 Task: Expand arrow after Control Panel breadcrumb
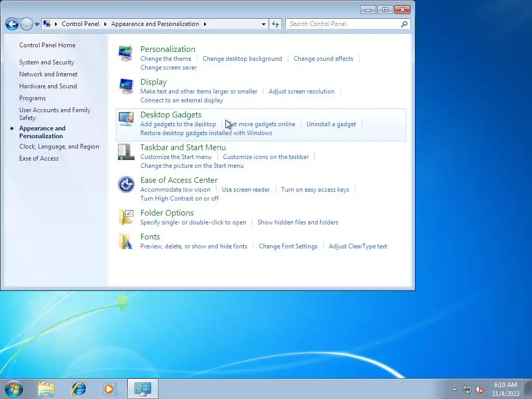[105, 24]
